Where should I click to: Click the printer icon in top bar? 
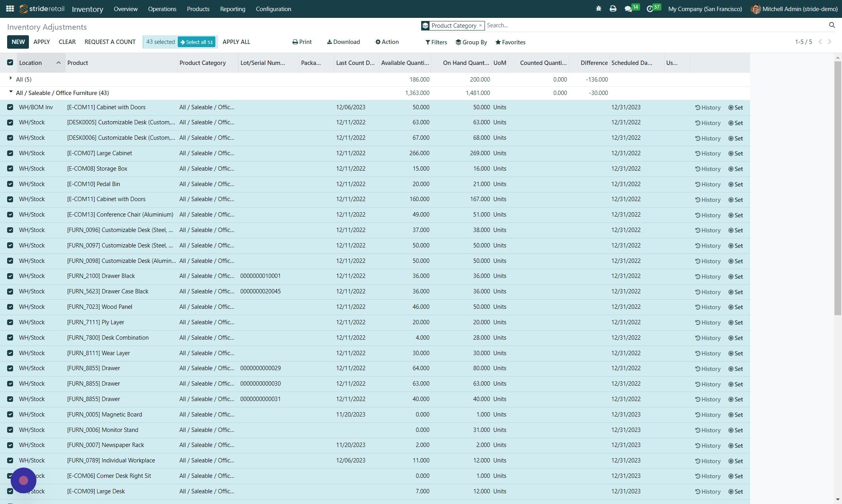[x=613, y=9]
